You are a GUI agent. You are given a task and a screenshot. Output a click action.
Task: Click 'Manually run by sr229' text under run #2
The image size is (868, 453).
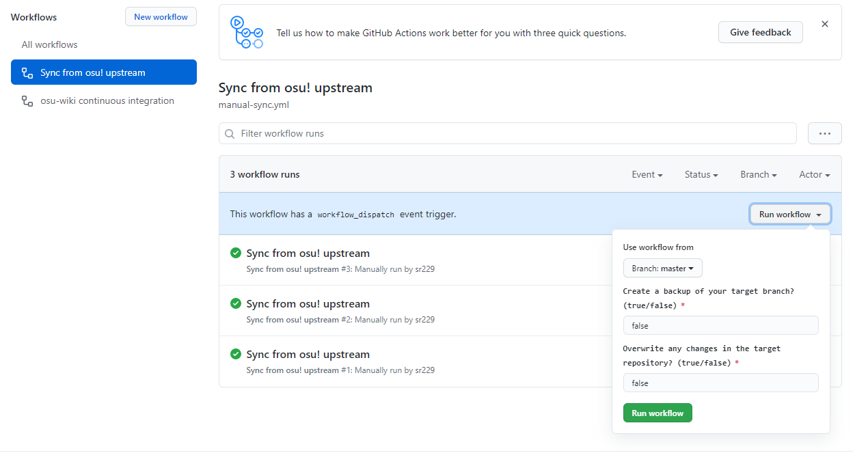point(394,320)
